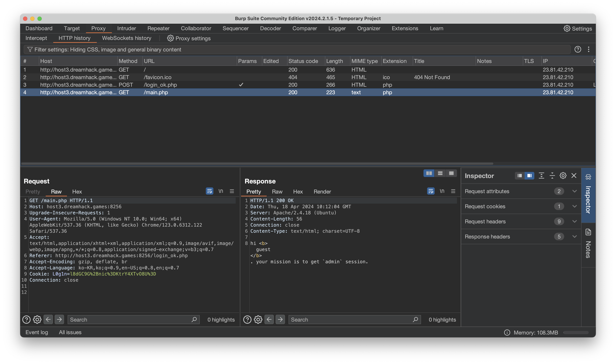616x364 pixels.
Task: Click the Notes side panel icon
Action: (588, 232)
